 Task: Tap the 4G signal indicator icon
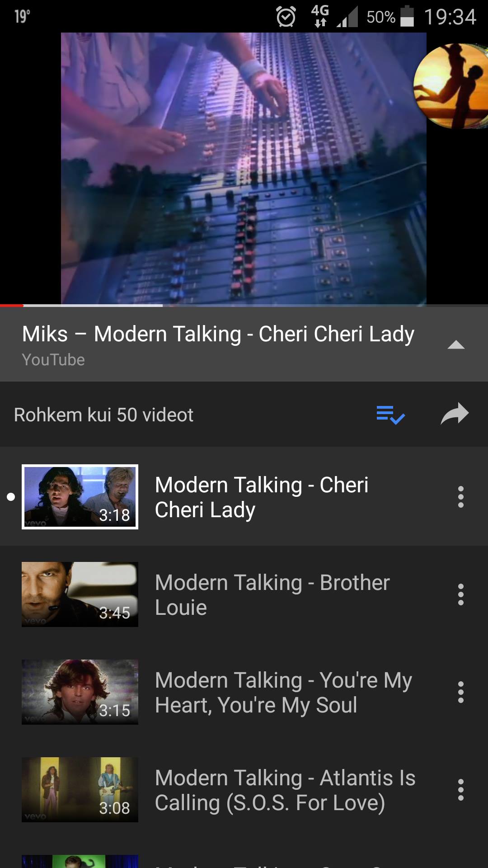click(320, 16)
